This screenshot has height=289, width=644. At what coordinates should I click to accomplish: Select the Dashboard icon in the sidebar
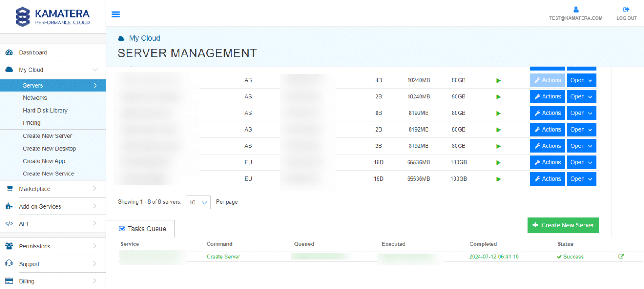pos(10,52)
